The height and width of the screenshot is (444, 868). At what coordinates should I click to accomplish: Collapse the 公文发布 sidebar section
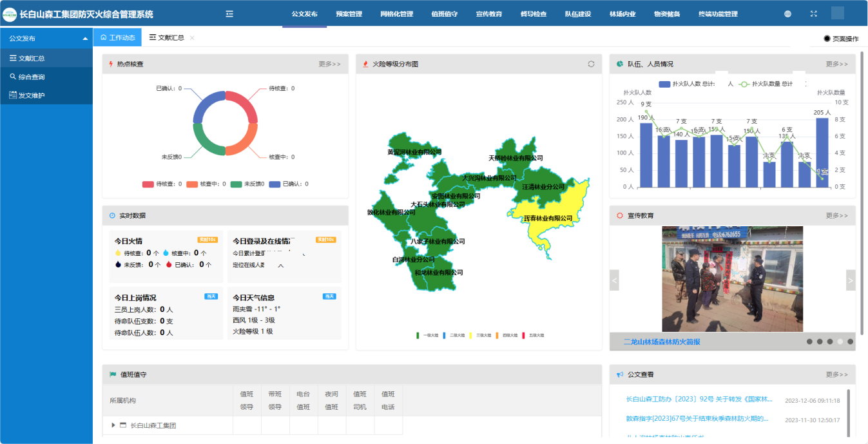46,39
